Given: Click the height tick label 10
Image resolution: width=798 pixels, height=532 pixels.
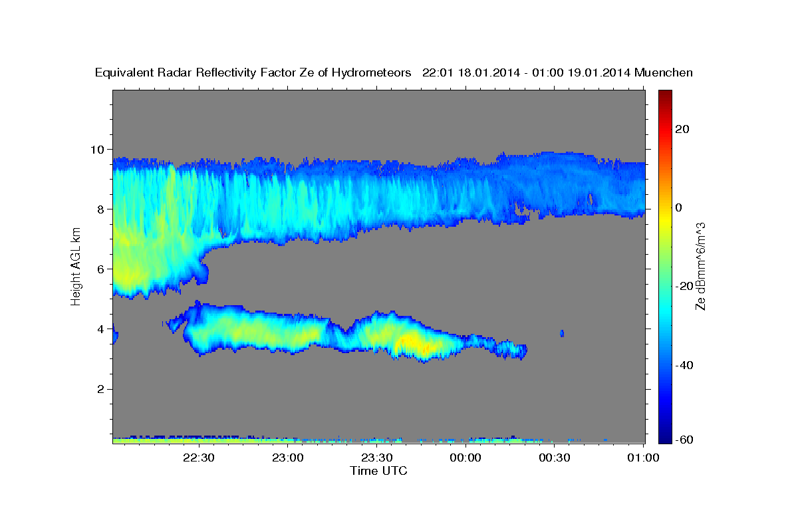Looking at the screenshot, I should [99, 149].
